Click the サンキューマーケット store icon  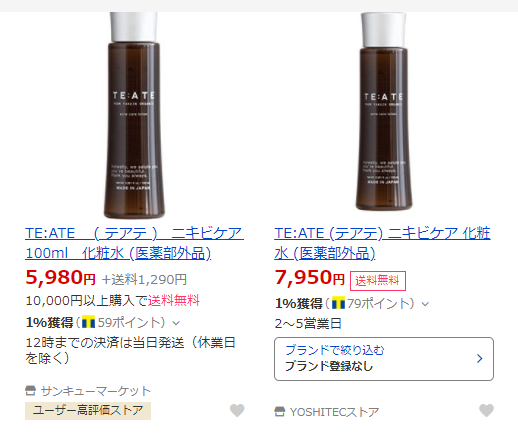[x=30, y=390]
